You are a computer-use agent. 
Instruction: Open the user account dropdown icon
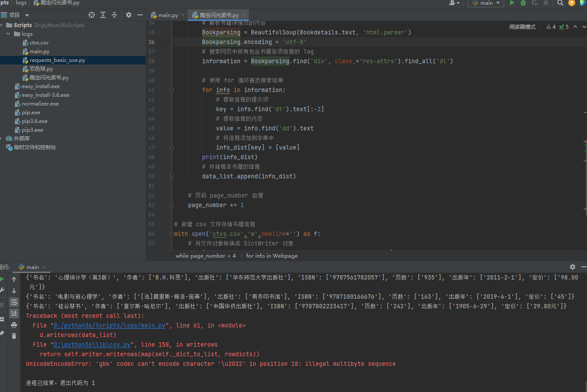point(454,3)
